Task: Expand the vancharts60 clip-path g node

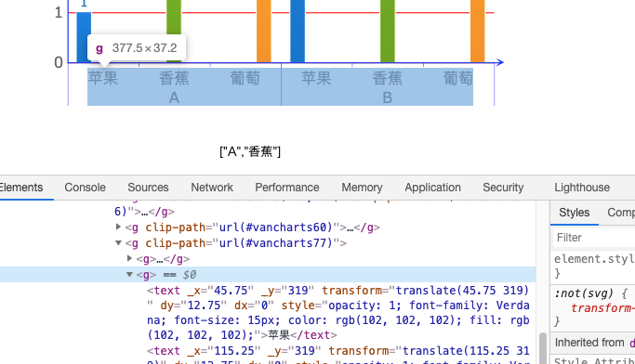Action: point(118,227)
